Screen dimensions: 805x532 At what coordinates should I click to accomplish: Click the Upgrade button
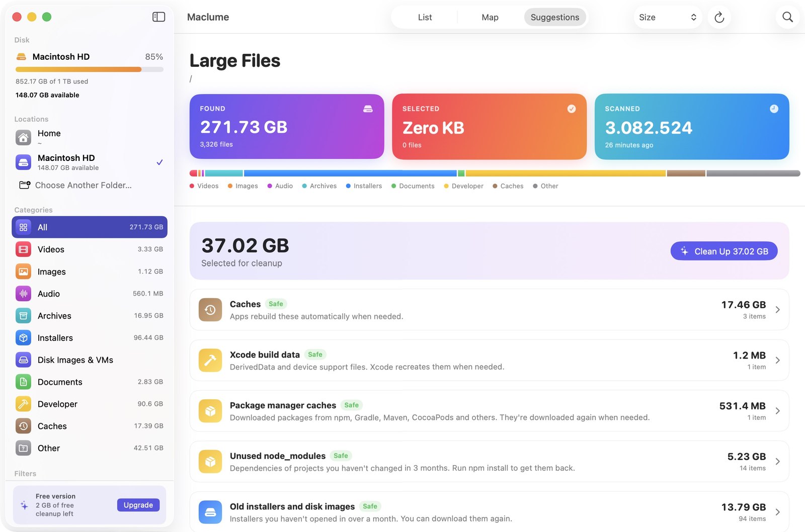pyautogui.click(x=138, y=505)
